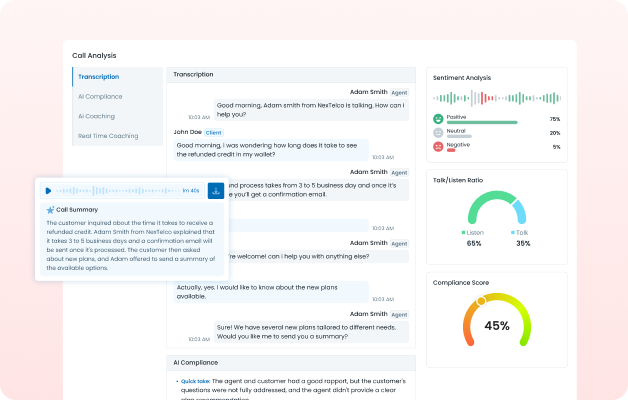Screen dimensions: 628x400
Task: Click the Client badge beside John Doe
Action: pos(214,132)
